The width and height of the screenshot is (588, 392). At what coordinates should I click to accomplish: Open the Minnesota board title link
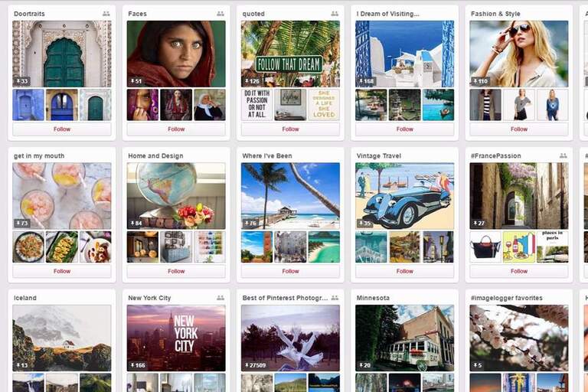[x=373, y=298]
